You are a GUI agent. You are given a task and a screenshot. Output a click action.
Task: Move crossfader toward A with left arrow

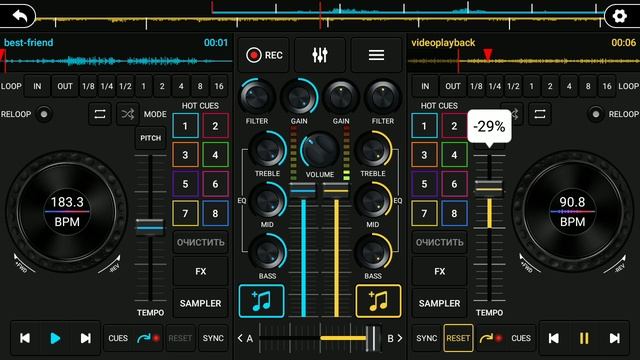[240, 338]
